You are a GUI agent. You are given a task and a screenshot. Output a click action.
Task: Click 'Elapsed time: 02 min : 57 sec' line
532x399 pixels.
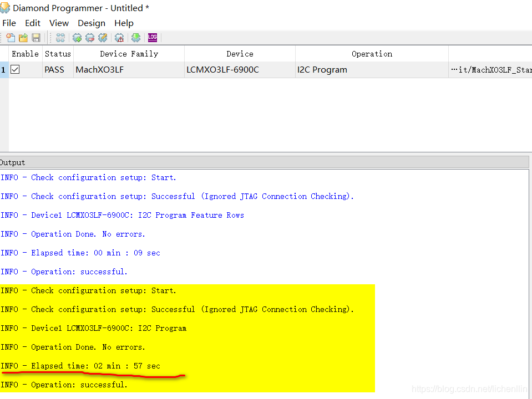point(80,366)
